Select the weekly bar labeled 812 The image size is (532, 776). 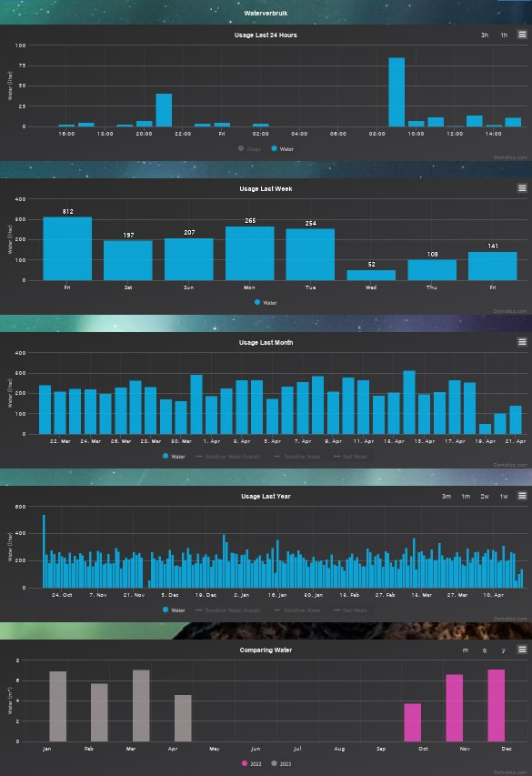(x=67, y=248)
